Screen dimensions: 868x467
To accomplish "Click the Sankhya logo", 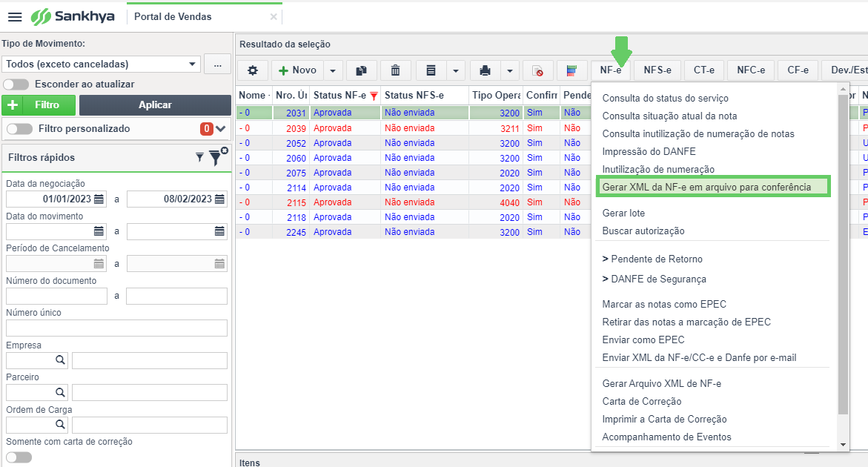I will click(73, 16).
